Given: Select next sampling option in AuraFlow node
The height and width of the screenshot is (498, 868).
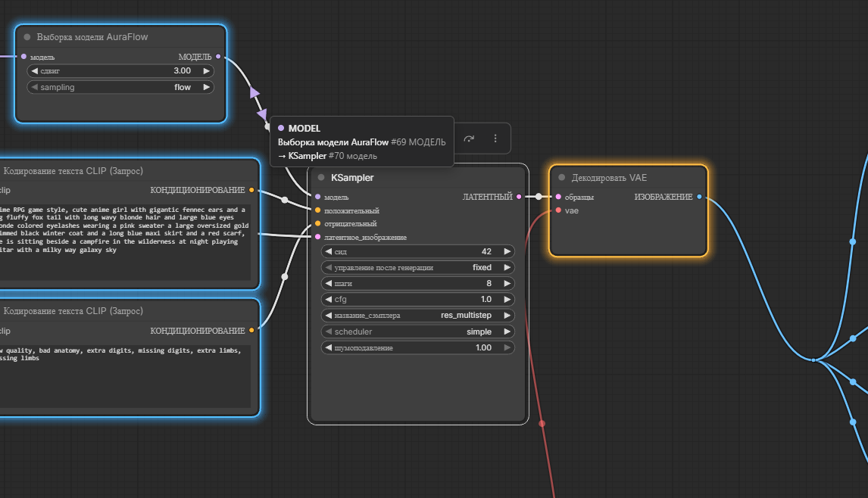Looking at the screenshot, I should tap(207, 87).
